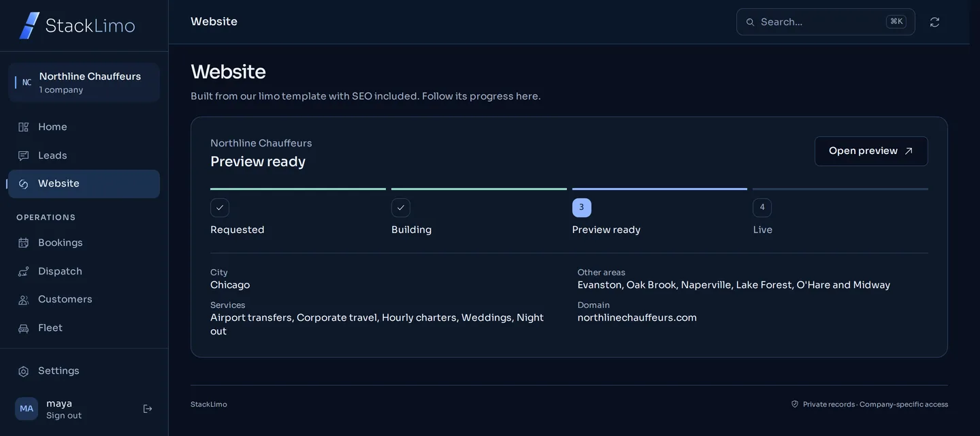Screen dimensions: 980x436
Task: Go to Home in sidebar
Action: click(84, 127)
